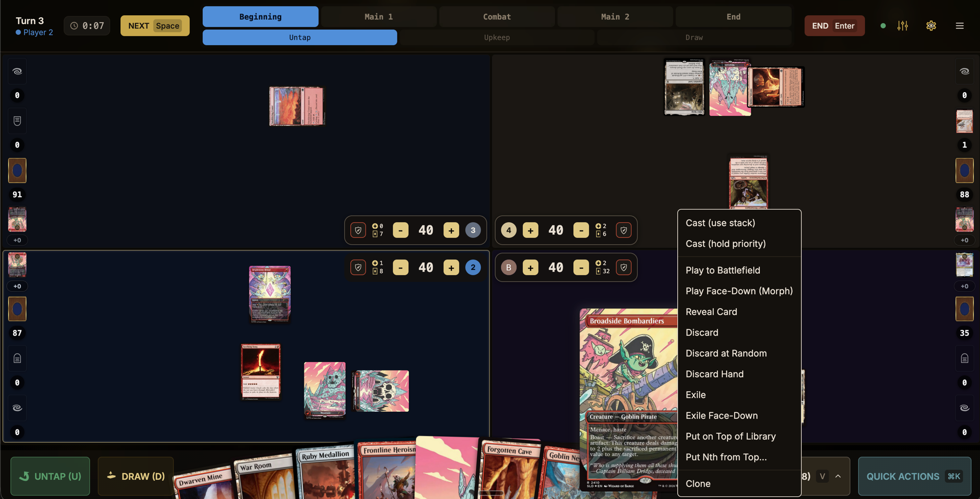Click the V shortcut key badge
The height and width of the screenshot is (499, 980).
(822, 476)
